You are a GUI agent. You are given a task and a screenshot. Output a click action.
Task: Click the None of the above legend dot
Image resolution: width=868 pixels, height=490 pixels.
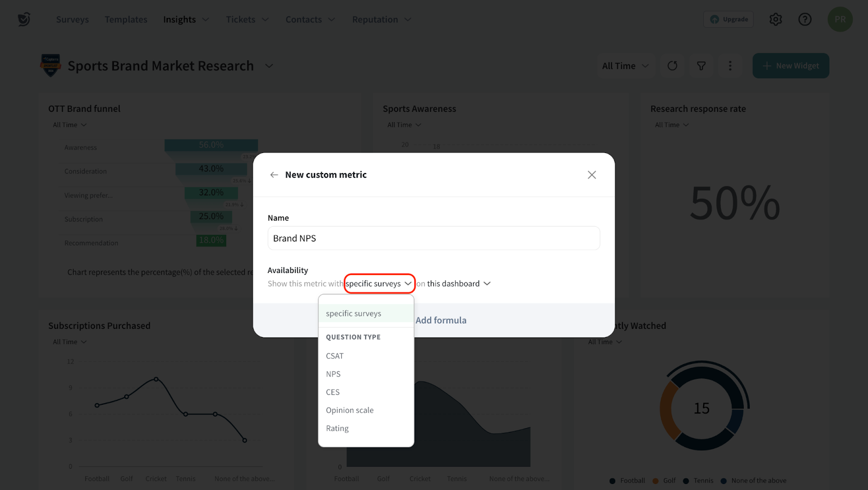coord(723,481)
